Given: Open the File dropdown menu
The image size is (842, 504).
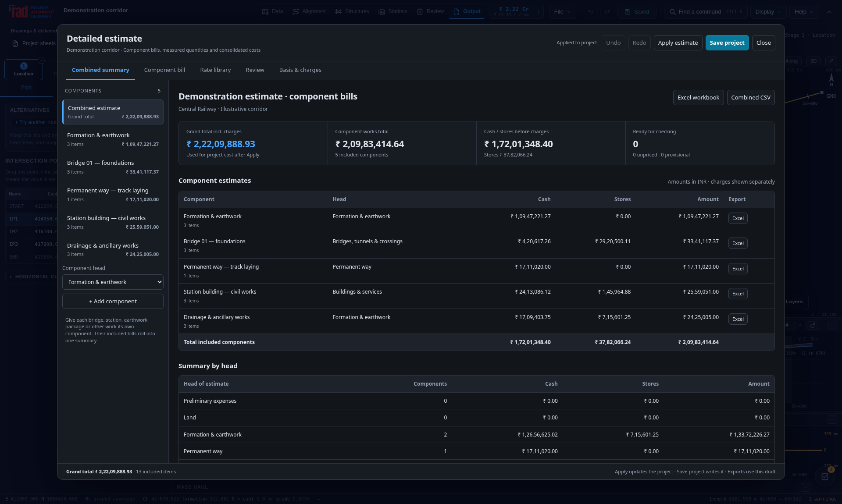Looking at the screenshot, I should pos(562,12).
